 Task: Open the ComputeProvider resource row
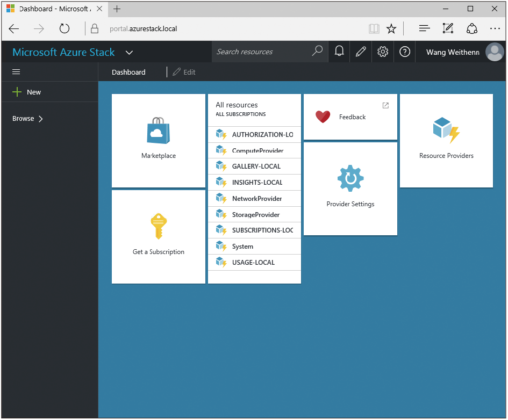pyautogui.click(x=254, y=150)
